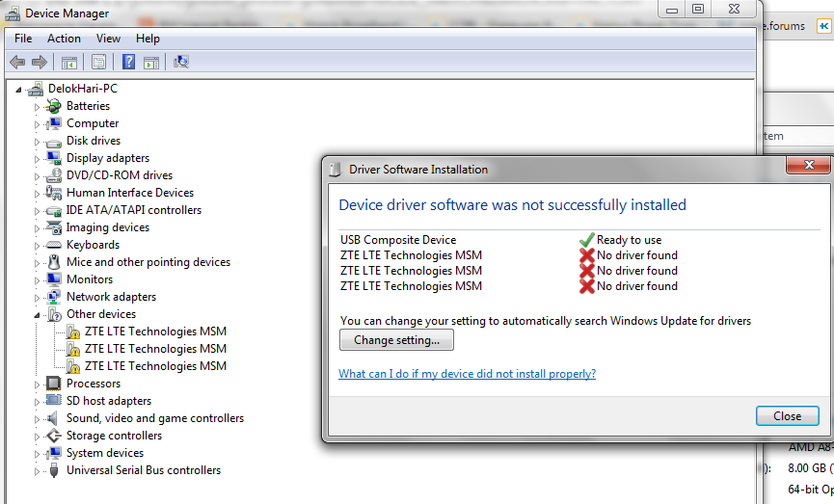Open the File menu
834x504 pixels.
(23, 39)
